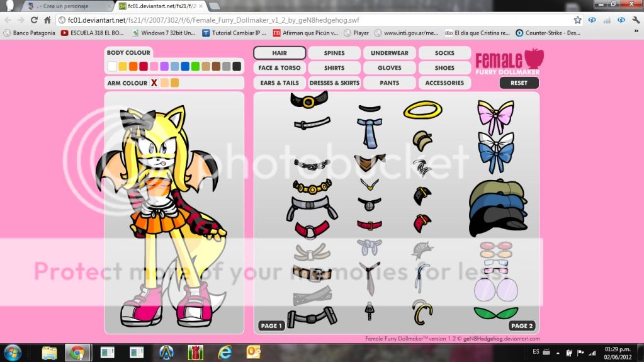The height and width of the screenshot is (362, 644).
Task: Pick the tan beret hat
Action: coord(422,140)
